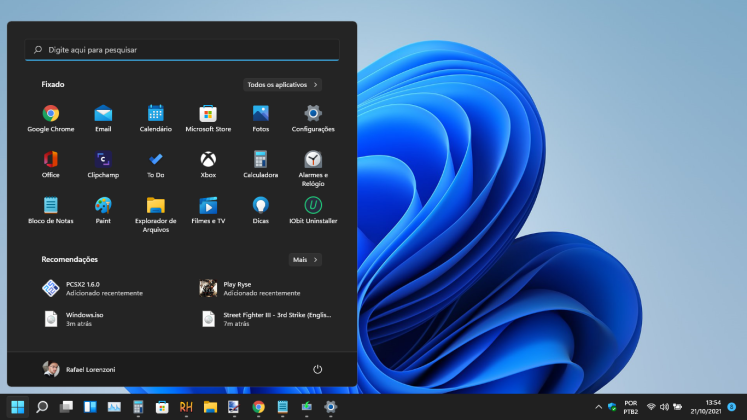Screen dimensions: 747x420
Task: Open Chrome from the taskbar
Action: coord(258,407)
